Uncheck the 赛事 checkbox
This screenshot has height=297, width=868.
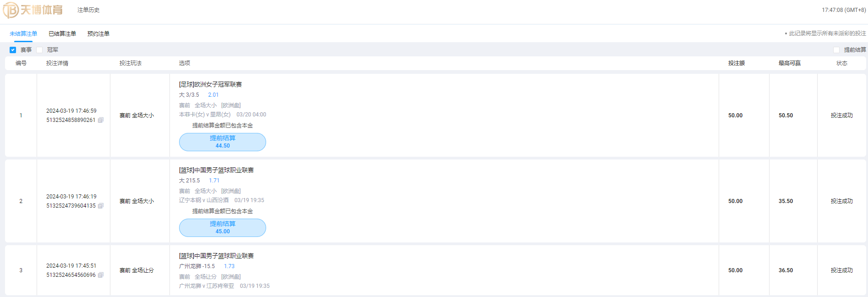13,50
